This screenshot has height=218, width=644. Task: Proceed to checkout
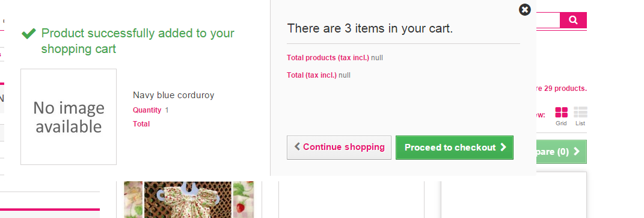pyautogui.click(x=454, y=148)
